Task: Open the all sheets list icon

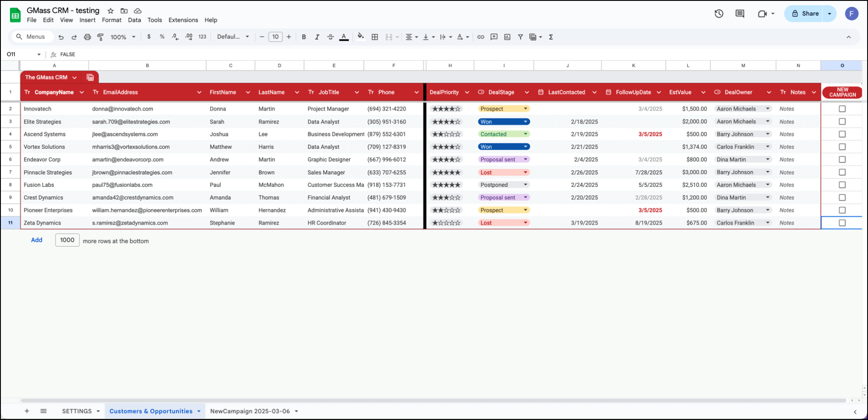Action: [43, 411]
